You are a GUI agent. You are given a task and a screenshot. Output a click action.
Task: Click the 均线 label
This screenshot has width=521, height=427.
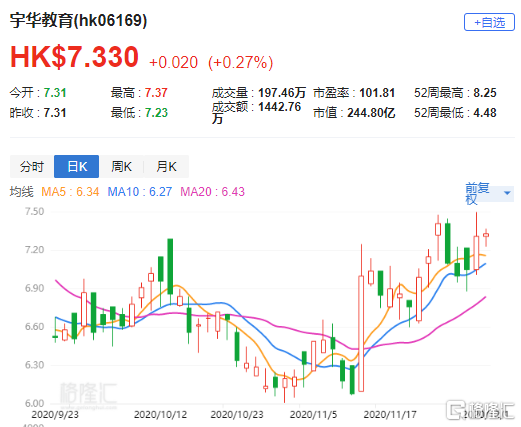tap(22, 192)
